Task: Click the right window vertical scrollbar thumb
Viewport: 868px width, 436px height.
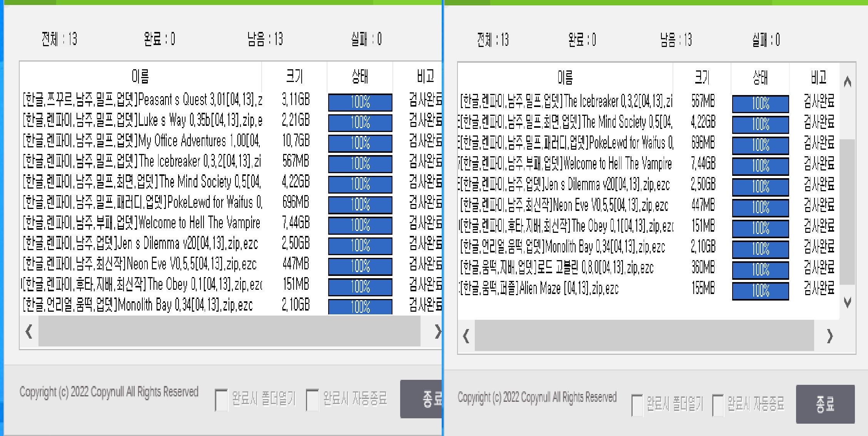Action: 847,212
